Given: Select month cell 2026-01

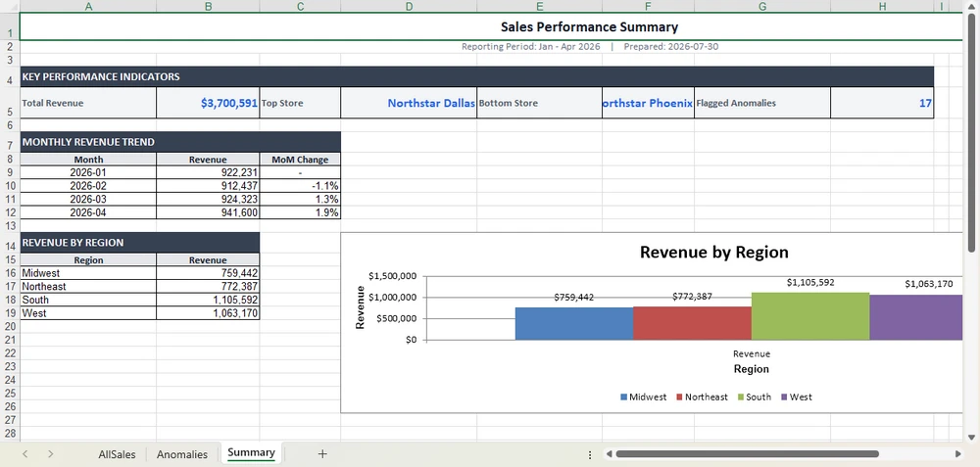Looking at the screenshot, I should click(88, 172).
